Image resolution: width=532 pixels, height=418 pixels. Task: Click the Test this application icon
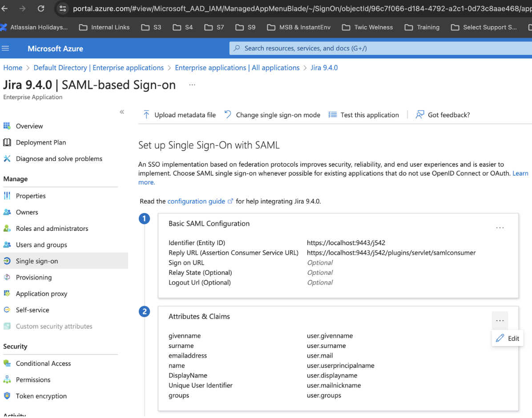pyautogui.click(x=332, y=115)
